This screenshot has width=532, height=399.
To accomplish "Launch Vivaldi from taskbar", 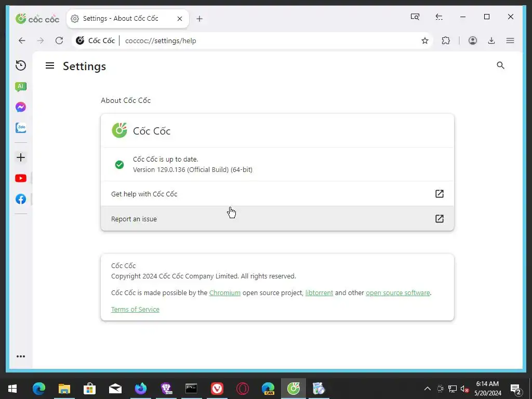I will [217, 389].
